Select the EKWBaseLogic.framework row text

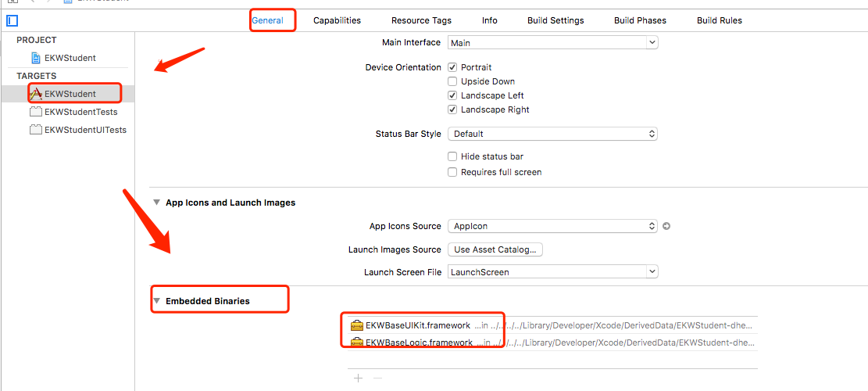pos(419,343)
